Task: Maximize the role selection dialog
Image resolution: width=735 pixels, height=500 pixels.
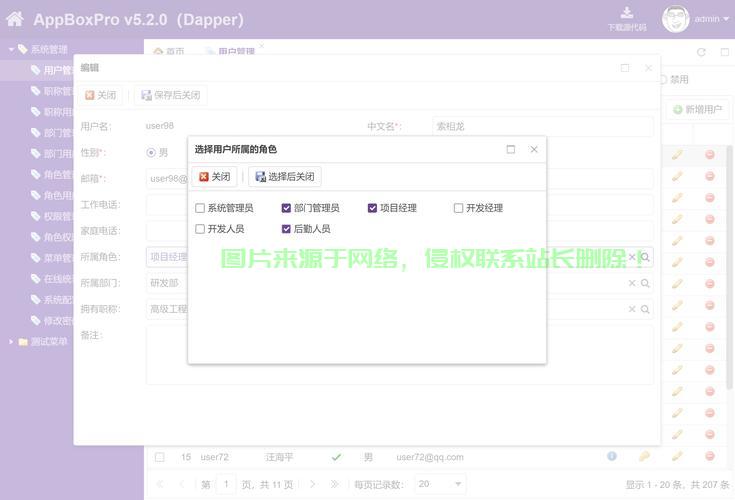Action: [x=511, y=149]
